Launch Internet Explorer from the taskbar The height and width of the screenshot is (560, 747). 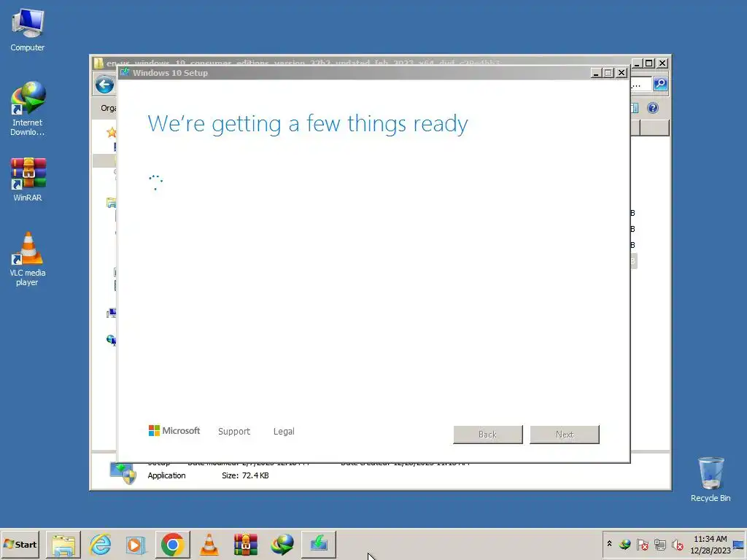pos(101,544)
